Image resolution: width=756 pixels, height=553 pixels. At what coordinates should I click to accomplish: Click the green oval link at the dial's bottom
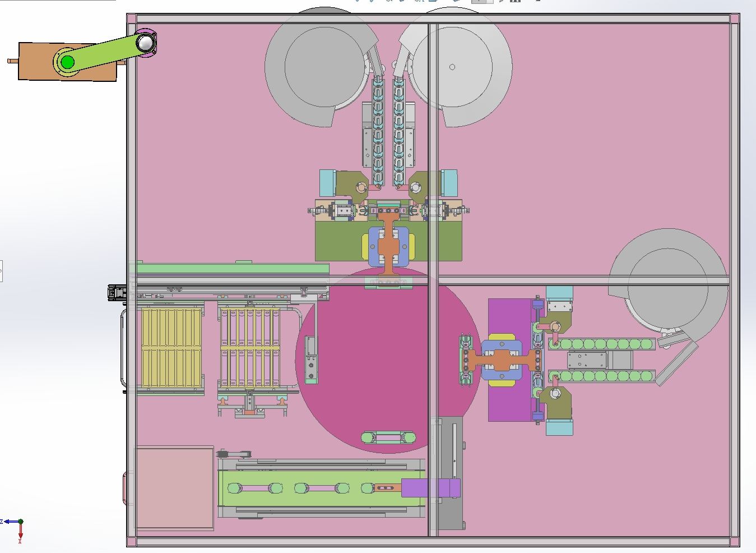pyautogui.click(x=388, y=437)
